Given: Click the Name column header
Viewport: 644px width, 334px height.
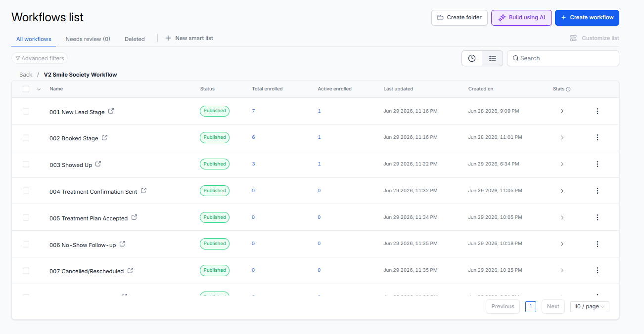Looking at the screenshot, I should [56, 89].
